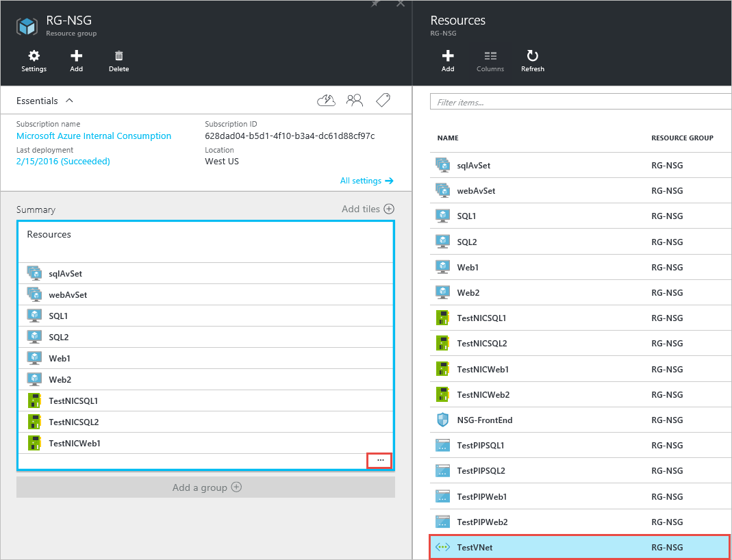The height and width of the screenshot is (560, 732).
Task: Click RG-NSG cell in the NSG-FrontEnd row
Action: tap(667, 420)
